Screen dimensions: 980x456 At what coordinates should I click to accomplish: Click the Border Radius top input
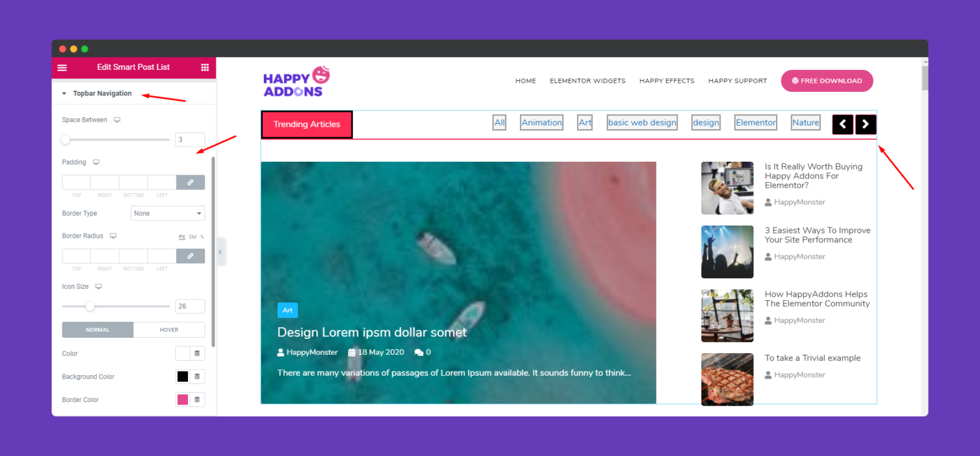[x=76, y=256]
